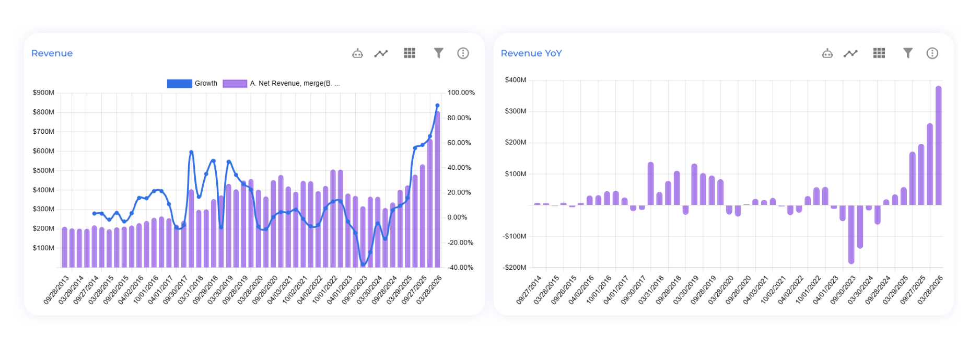The height and width of the screenshot is (346, 980).
Task: Show info for the Revenue YoY chart
Action: (932, 53)
